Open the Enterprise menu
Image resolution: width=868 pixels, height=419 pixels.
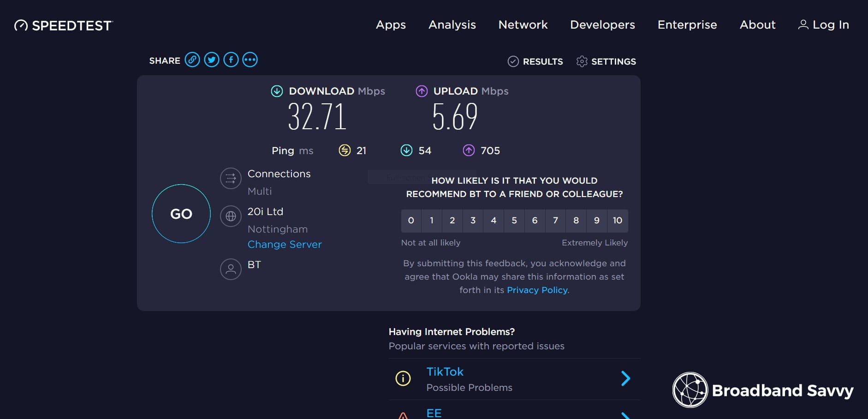[x=687, y=24]
